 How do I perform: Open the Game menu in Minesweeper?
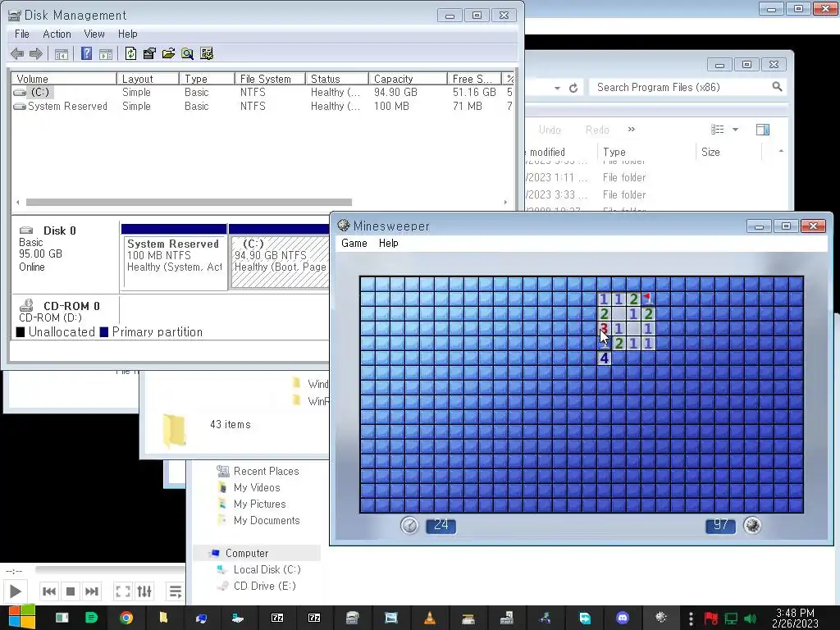point(354,243)
